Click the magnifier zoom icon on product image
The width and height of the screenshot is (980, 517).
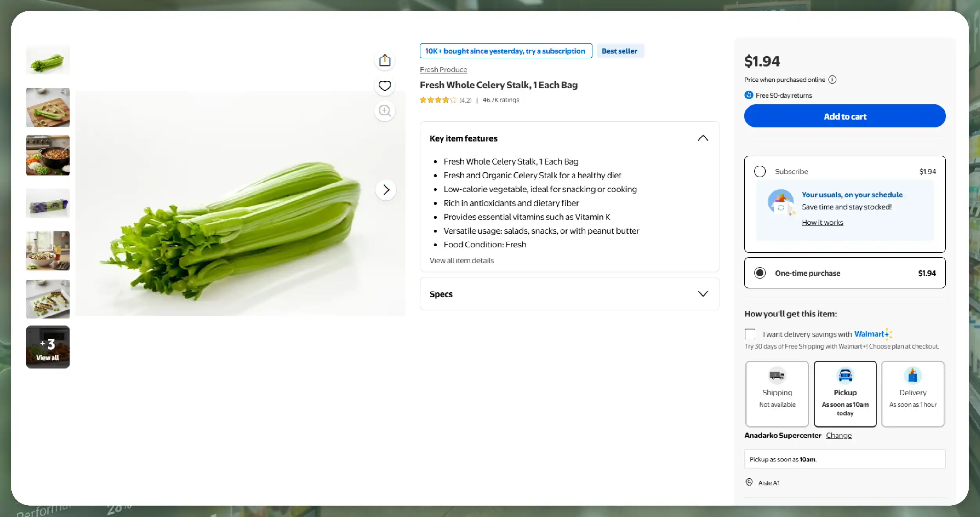point(385,111)
